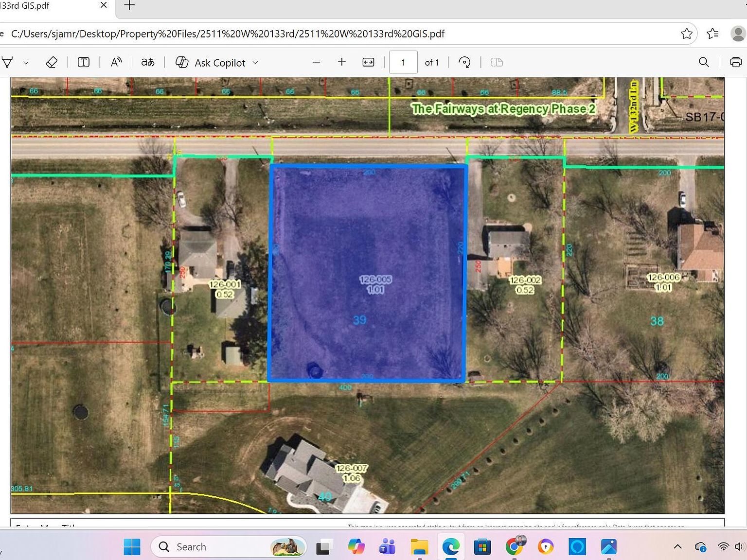Zoom out of the PDF

pyautogui.click(x=316, y=62)
